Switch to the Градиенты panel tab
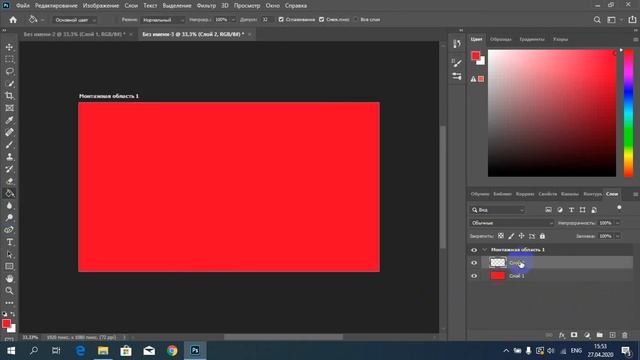Viewport: 640px width, 360px height. (532, 40)
